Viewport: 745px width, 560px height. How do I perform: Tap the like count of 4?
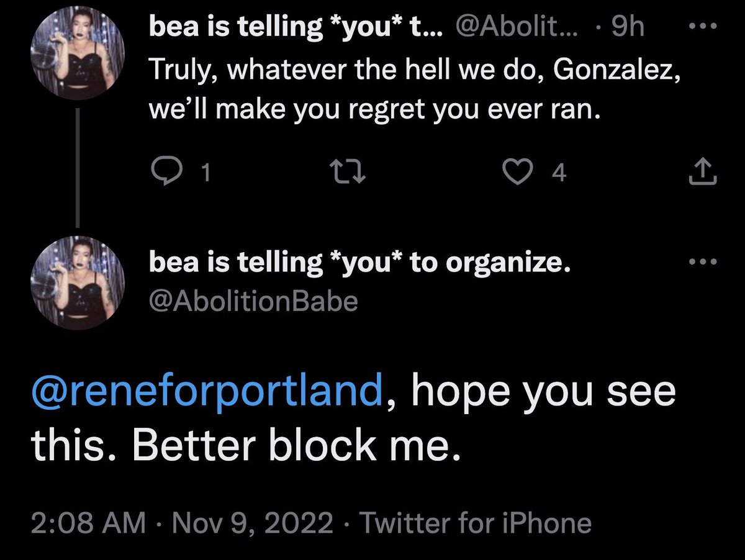pyautogui.click(x=559, y=174)
